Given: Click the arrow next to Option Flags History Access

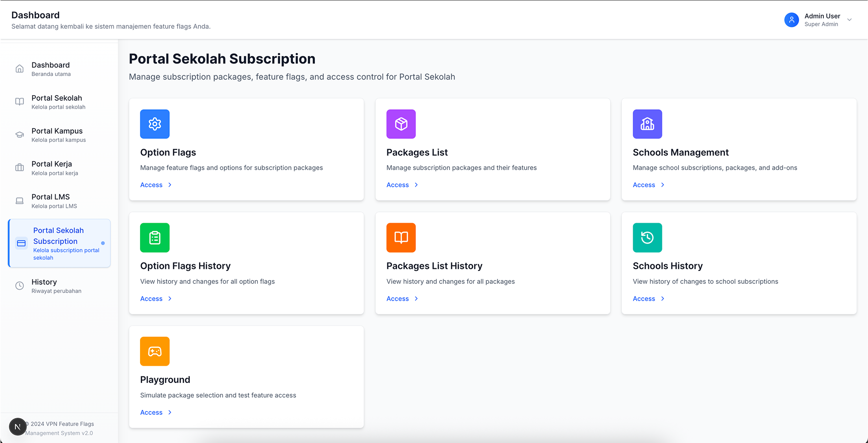Looking at the screenshot, I should (170, 299).
